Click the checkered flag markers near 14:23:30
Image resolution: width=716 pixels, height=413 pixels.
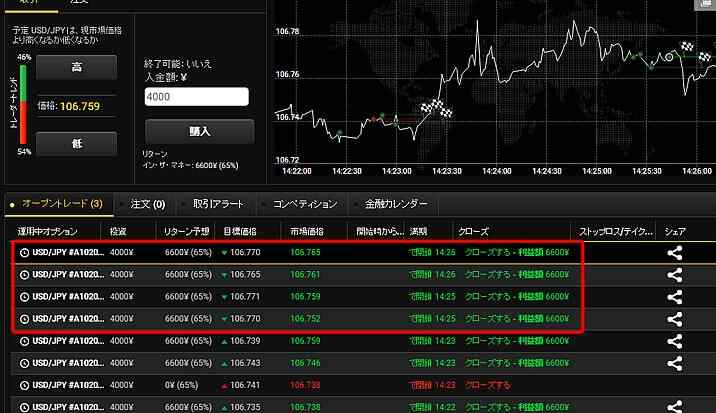point(437,108)
